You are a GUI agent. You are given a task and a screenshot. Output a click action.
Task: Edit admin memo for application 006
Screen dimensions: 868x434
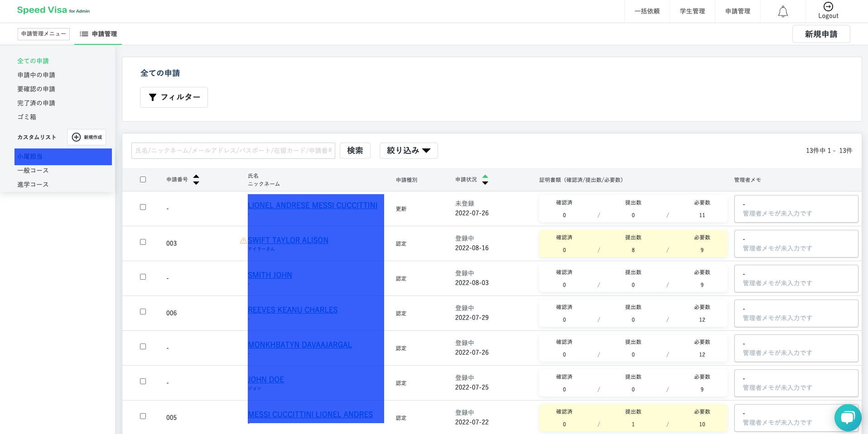point(796,314)
